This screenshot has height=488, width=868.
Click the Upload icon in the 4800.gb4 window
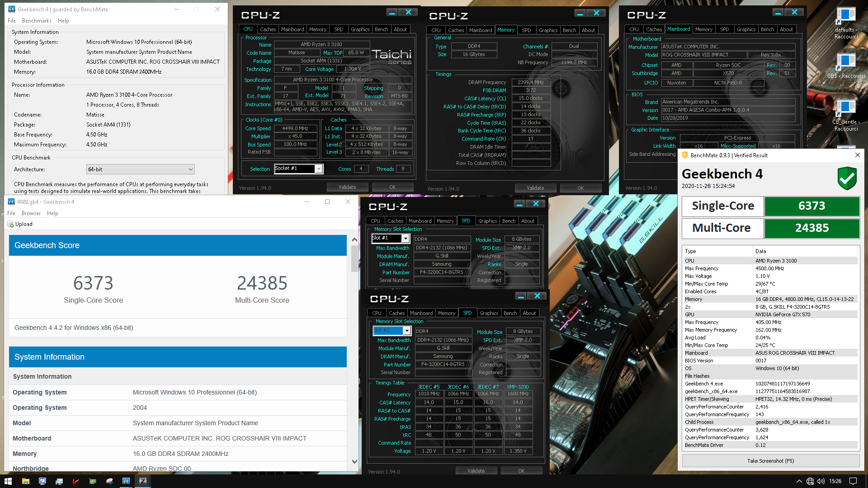point(10,224)
